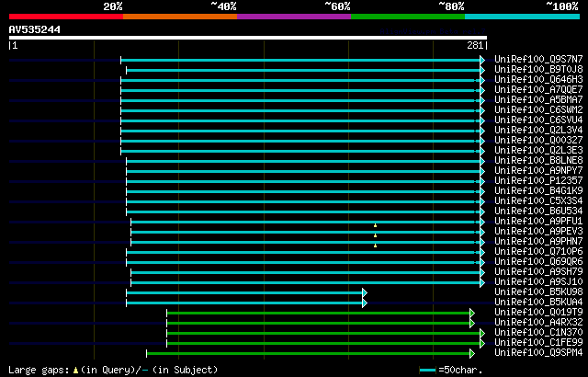The image size is (588, 377).
Task: Select the UniRef100_A9PFU1 label
Action: [538, 222]
